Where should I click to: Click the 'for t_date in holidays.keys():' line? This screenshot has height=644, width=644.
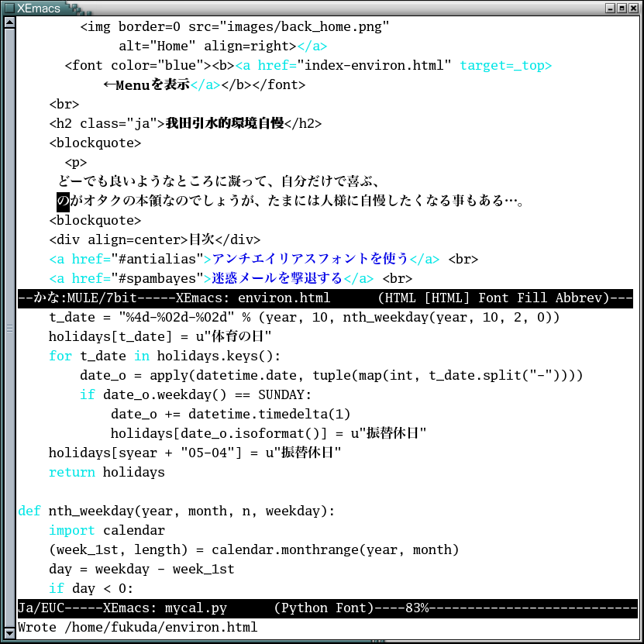pyautogui.click(x=165, y=356)
